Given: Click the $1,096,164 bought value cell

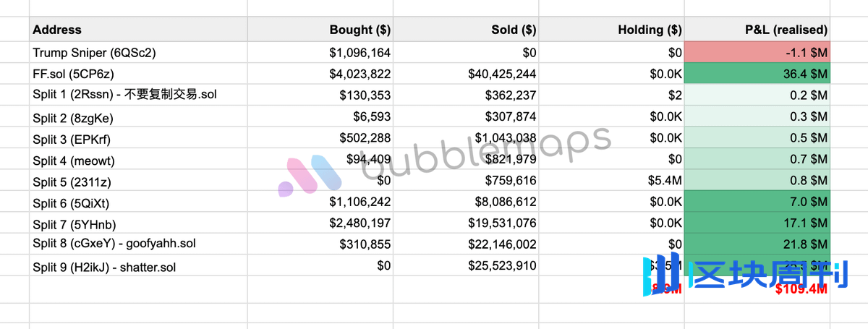Looking at the screenshot, I should 321,52.
